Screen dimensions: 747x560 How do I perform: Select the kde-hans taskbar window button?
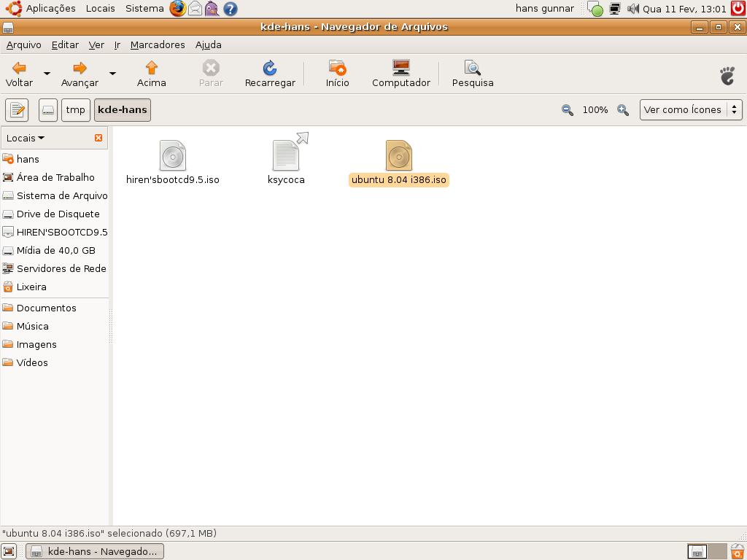(95, 551)
